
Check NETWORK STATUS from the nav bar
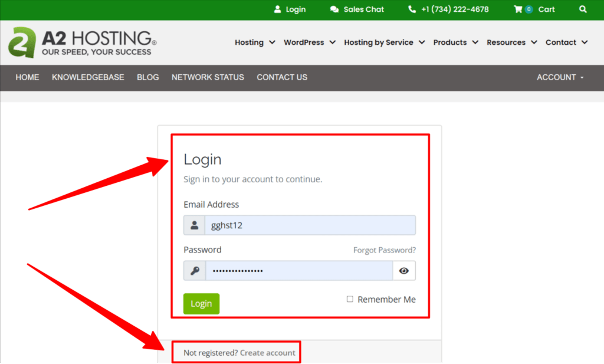pyautogui.click(x=208, y=77)
